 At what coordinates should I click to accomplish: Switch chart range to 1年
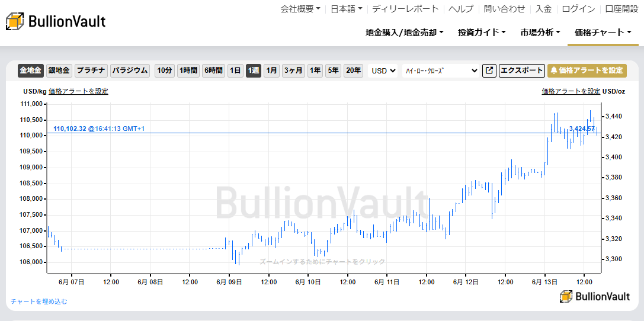pyautogui.click(x=315, y=70)
